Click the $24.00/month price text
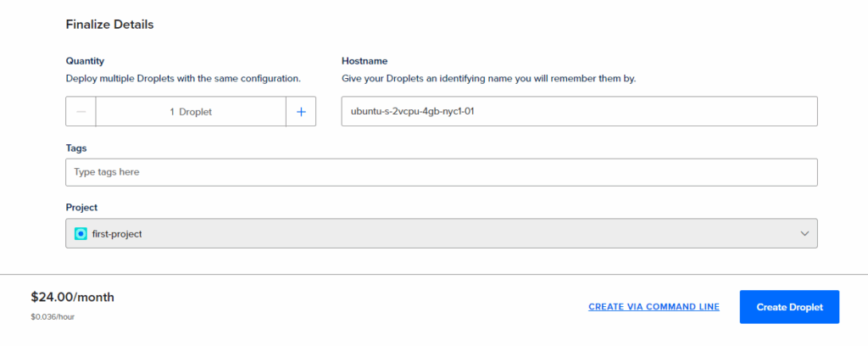Image resolution: width=868 pixels, height=346 pixels. coord(72,297)
